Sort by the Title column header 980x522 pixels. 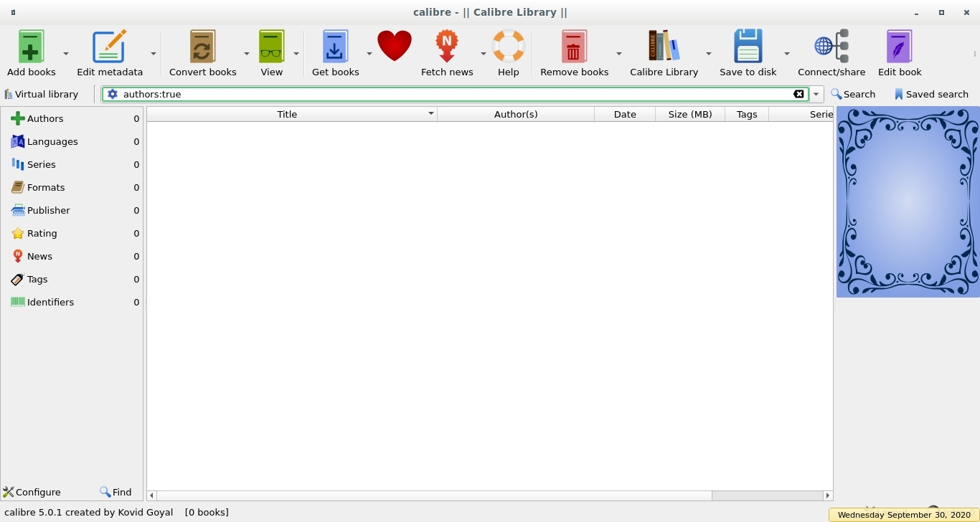pos(292,114)
